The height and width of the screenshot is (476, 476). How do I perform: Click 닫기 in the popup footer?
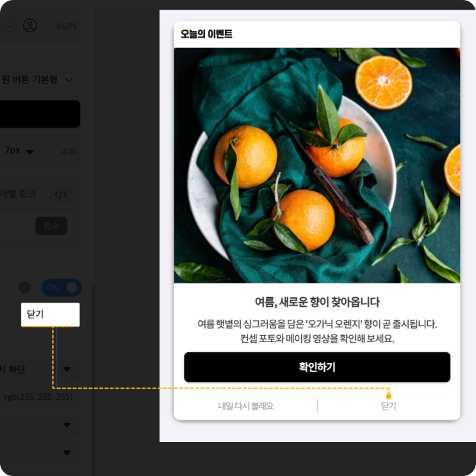coord(389,406)
